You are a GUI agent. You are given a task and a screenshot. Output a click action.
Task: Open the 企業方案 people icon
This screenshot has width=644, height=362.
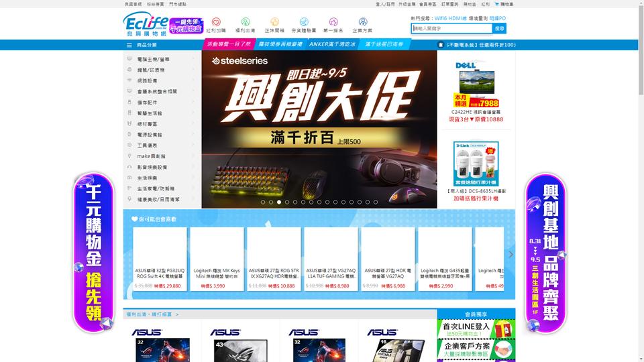point(363,21)
